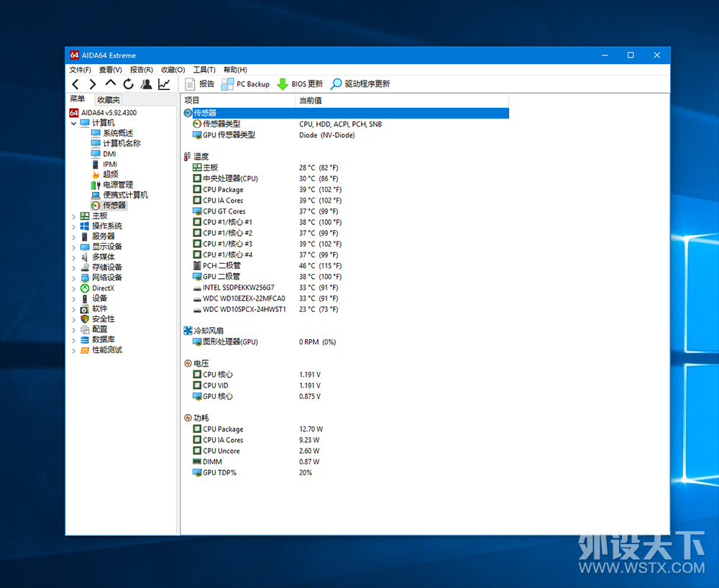Click 驱动程序更新 driver update button
719x588 pixels.
point(360,84)
